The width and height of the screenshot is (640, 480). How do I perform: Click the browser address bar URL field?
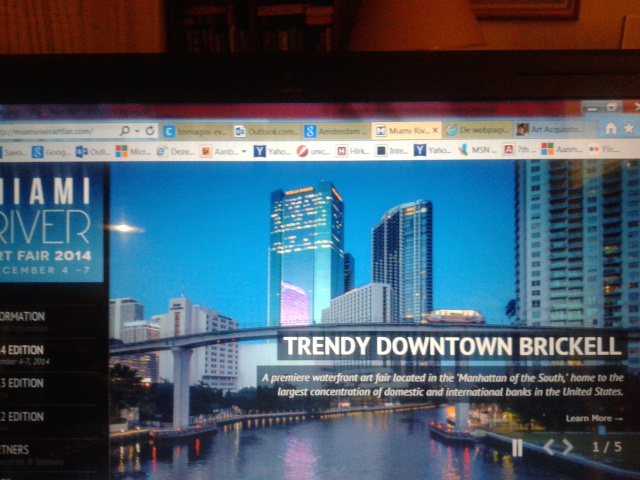[x=55, y=131]
